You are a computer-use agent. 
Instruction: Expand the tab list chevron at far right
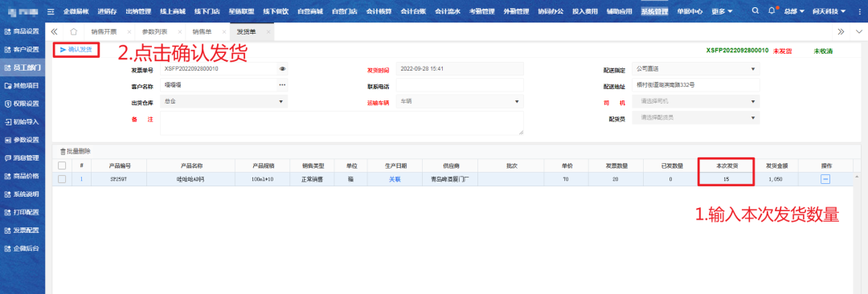pos(858,32)
